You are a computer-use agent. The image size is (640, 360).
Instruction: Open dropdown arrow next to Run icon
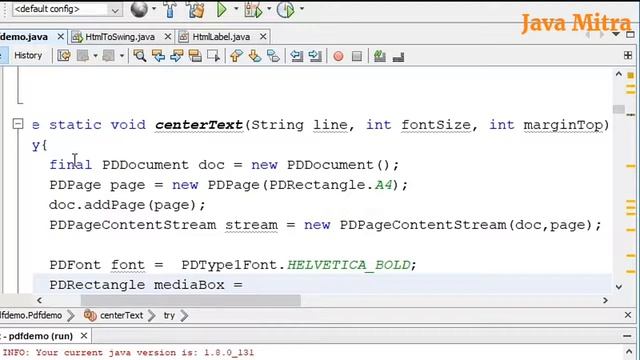(236, 9)
